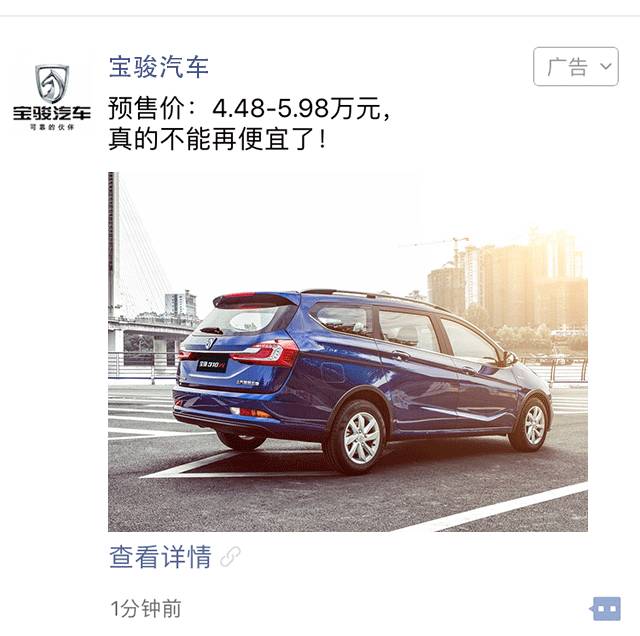Click the 宝骏汽车 wordmark under the avatar emblem
This screenshot has width=640, height=636.
[52, 113]
